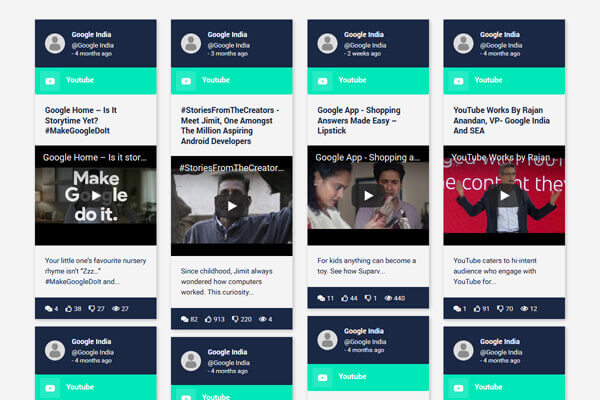
Task: Click '2 weeks ago' timestamp
Action: point(364,54)
